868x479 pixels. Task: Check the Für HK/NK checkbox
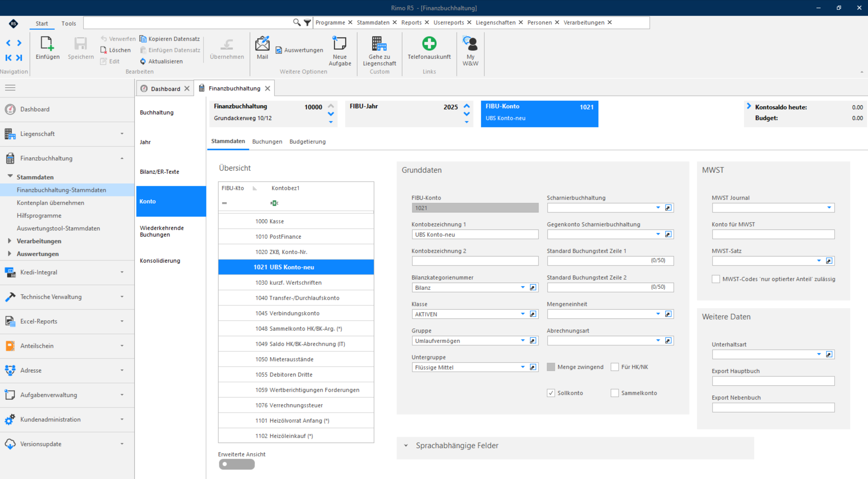(x=615, y=367)
